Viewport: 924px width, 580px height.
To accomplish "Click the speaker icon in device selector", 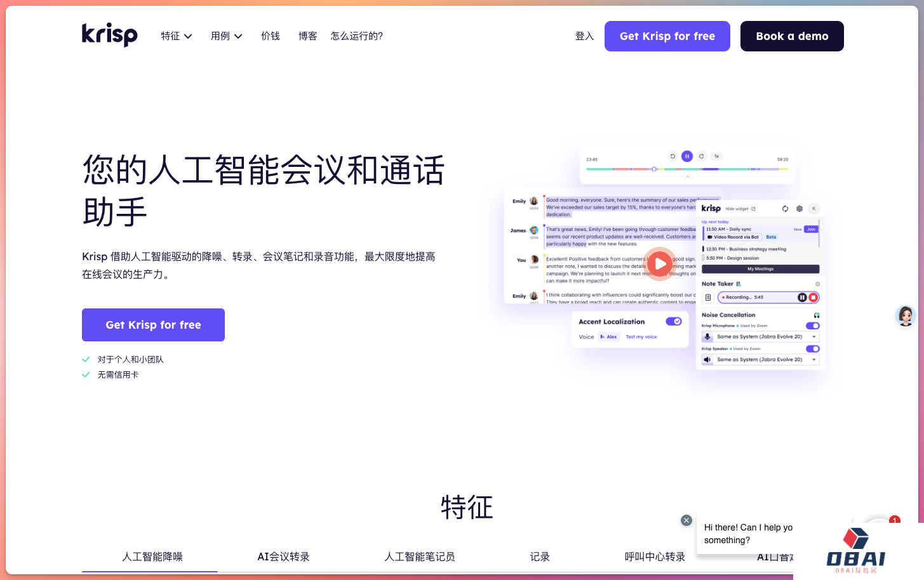I will 707,360.
